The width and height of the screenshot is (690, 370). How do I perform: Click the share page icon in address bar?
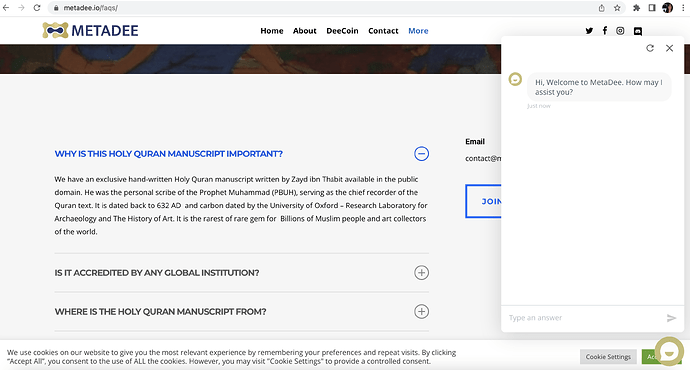pyautogui.click(x=602, y=8)
